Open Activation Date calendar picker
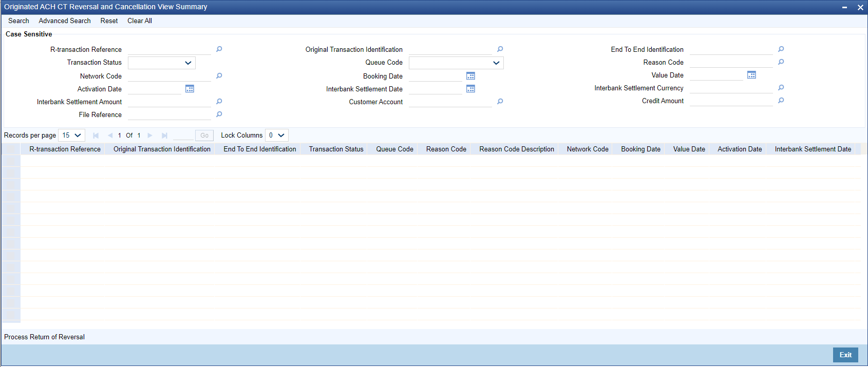Screen dimensions: 868x367 [190, 89]
